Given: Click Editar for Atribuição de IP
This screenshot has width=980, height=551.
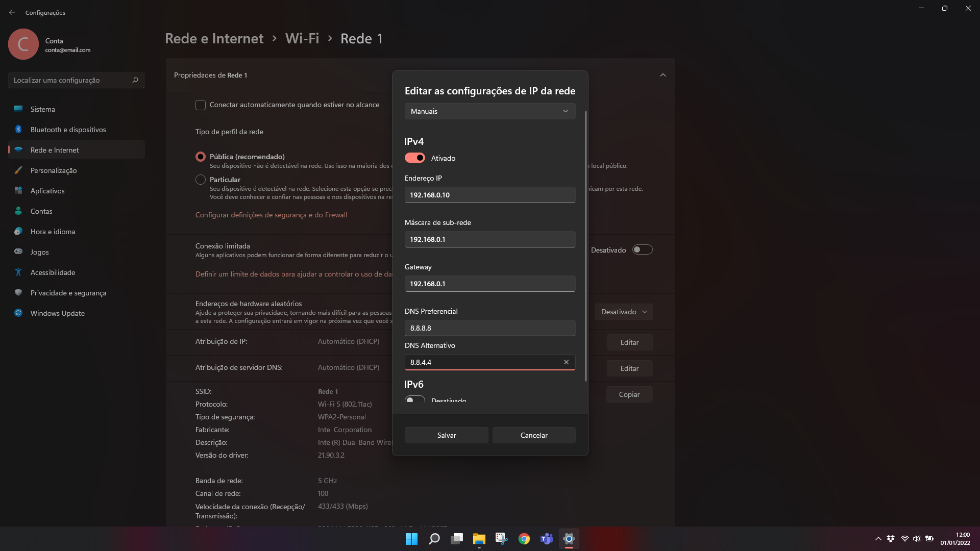Looking at the screenshot, I should click(x=629, y=342).
